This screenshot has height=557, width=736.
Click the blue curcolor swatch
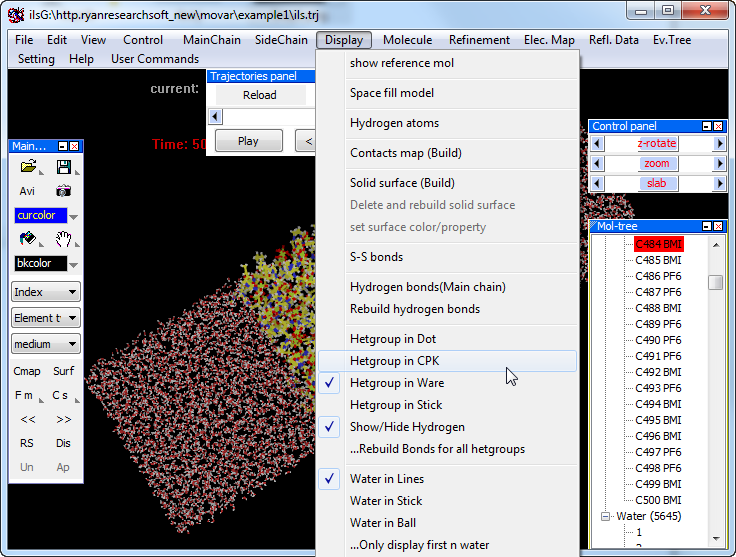(40, 215)
